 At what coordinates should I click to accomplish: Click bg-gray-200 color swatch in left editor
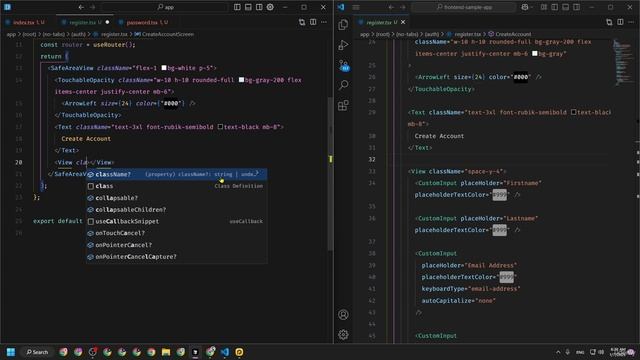(x=241, y=80)
